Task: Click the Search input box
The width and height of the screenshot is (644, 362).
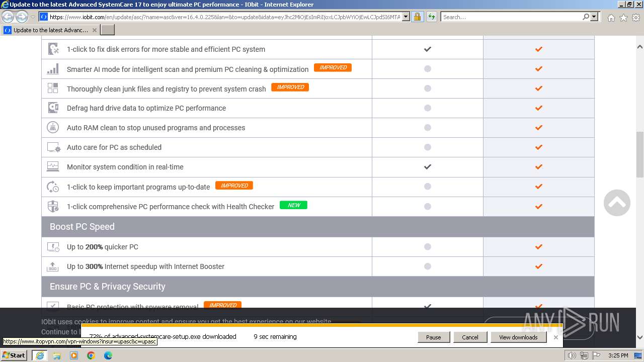Action: click(511, 17)
